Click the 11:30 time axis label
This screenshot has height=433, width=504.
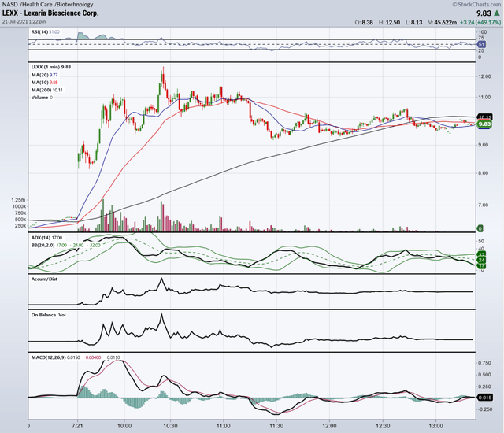click(276, 426)
